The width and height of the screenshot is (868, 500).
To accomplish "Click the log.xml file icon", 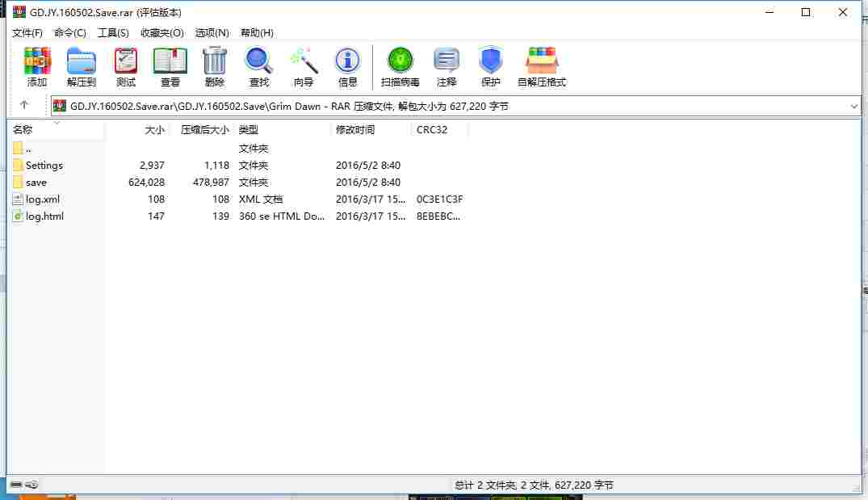I will [18, 200].
